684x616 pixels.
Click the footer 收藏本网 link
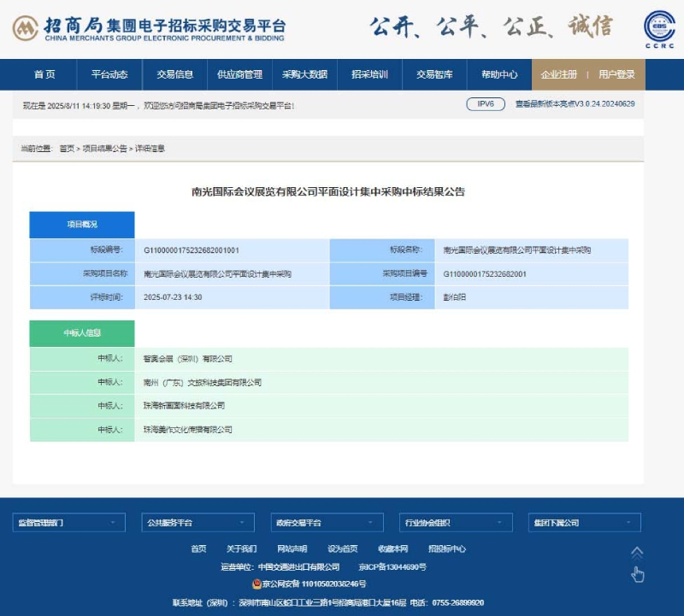(x=393, y=549)
